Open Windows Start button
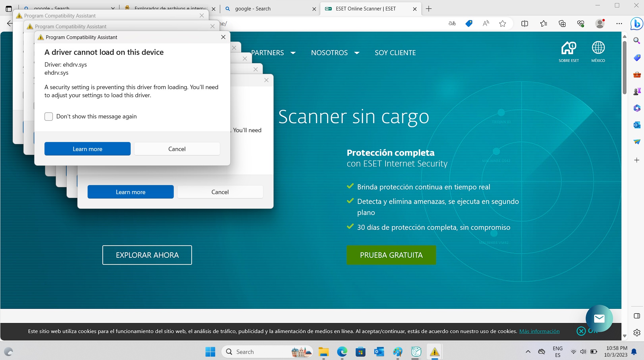Viewport: 644px width, 360px height. 210,352
